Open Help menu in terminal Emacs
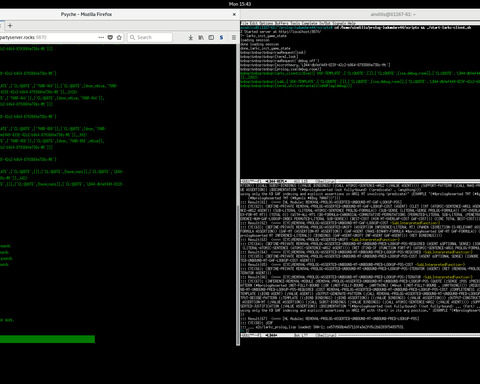Image resolution: width=480 pixels, height=384 pixels. [x=353, y=23]
